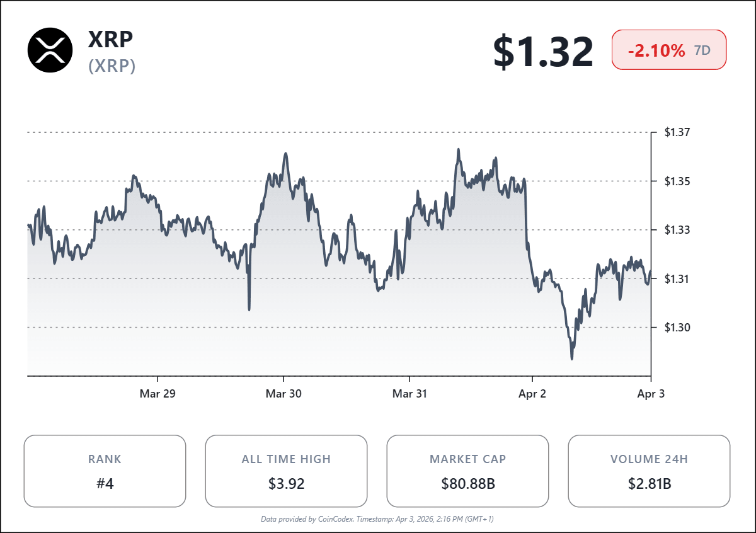
Task: Click the XRP coin name heading
Action: pyautogui.click(x=111, y=40)
